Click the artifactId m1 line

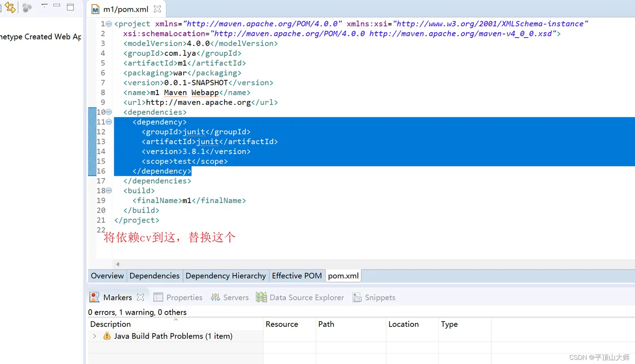[185, 63]
